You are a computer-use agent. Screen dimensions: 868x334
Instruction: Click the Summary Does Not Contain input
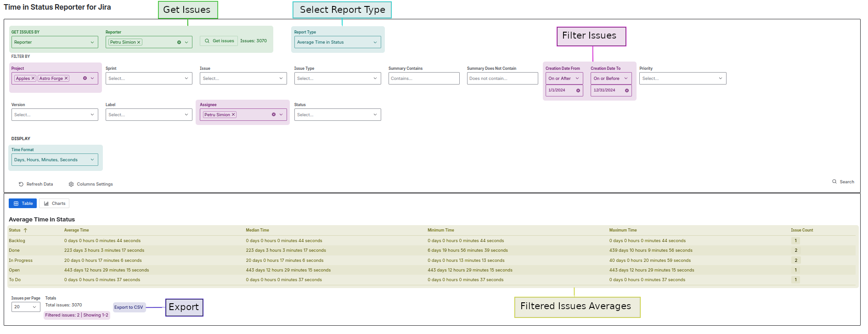click(x=502, y=79)
